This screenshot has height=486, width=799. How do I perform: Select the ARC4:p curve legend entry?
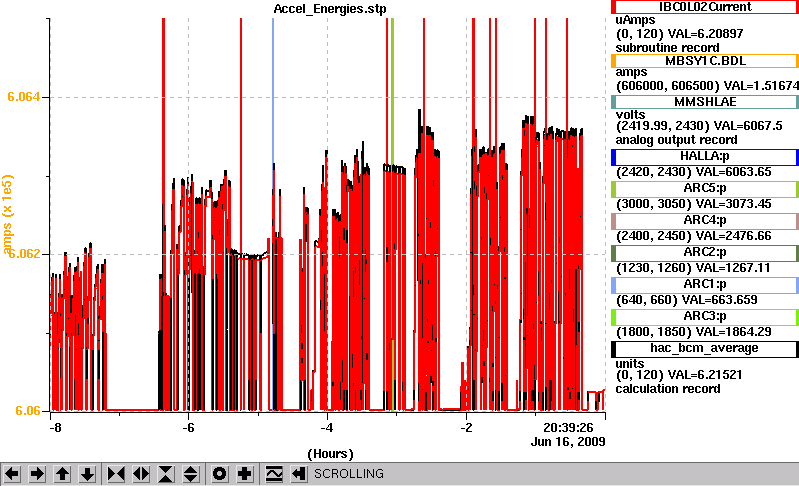(705, 221)
